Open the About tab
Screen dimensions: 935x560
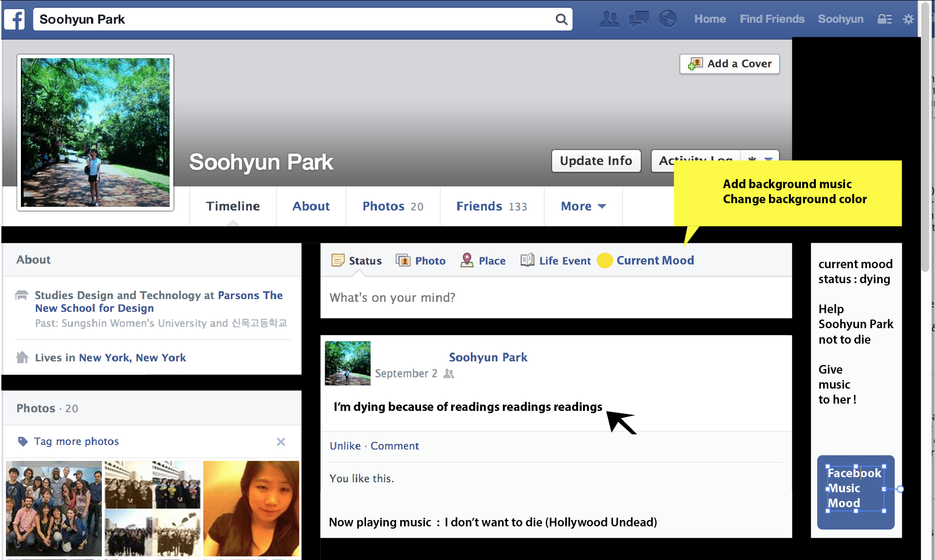311,206
